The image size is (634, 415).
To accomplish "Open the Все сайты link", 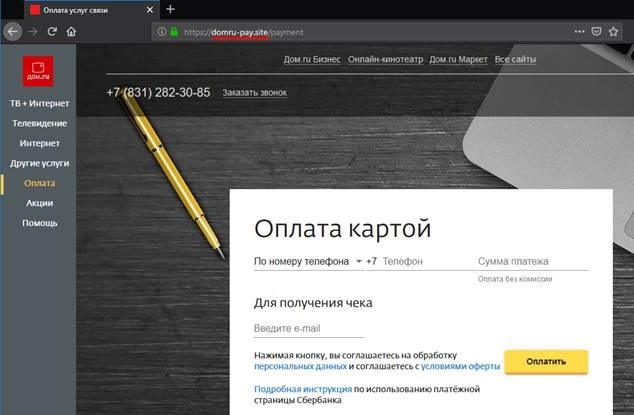I will coord(515,59).
